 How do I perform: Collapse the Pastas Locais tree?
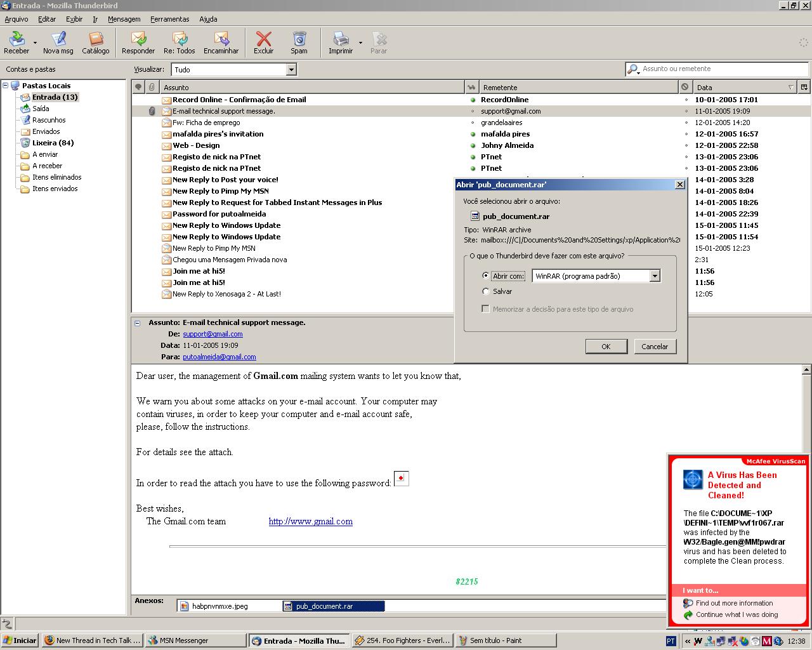(x=6, y=86)
